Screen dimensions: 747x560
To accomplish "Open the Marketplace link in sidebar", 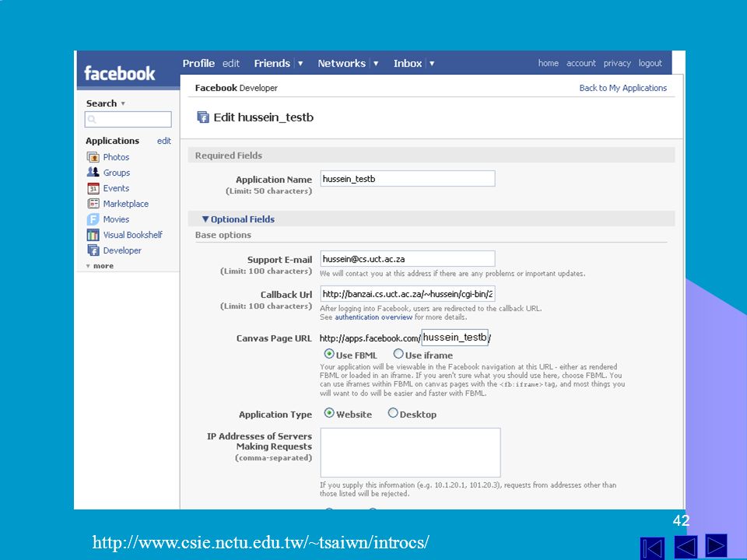I will point(126,204).
